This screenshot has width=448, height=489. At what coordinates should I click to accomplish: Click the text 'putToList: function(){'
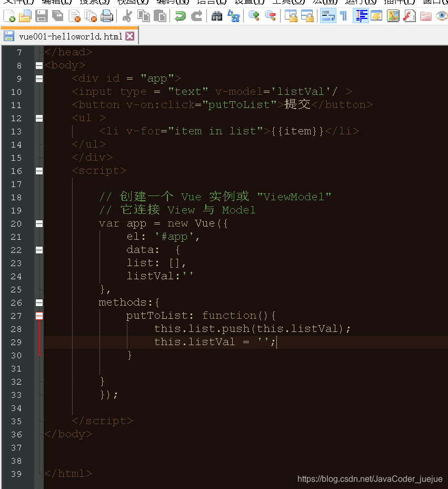point(201,316)
